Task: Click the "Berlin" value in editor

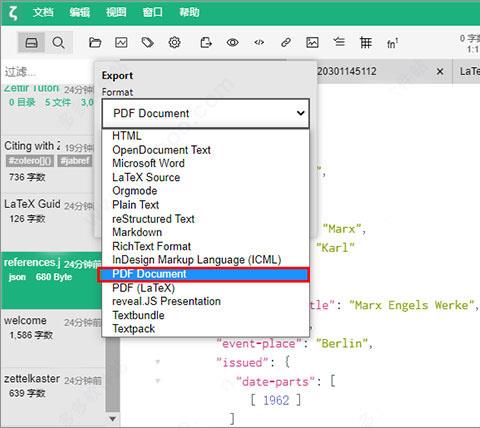Action: (342, 343)
